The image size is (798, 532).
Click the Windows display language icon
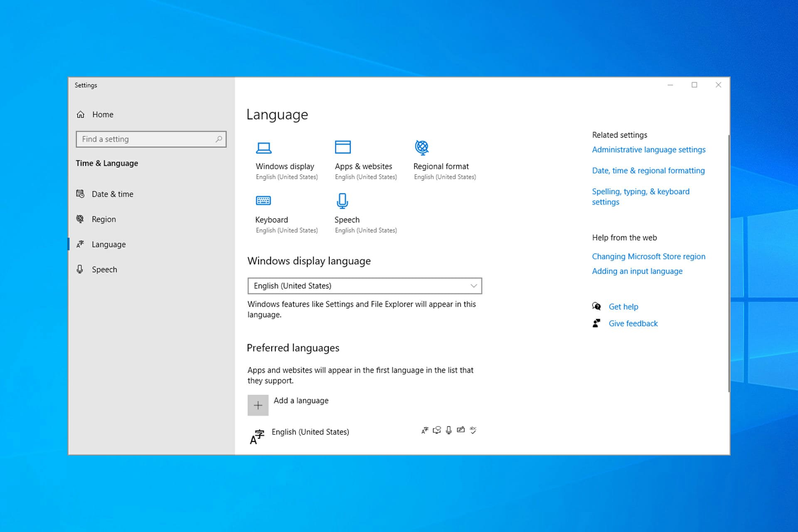click(263, 147)
